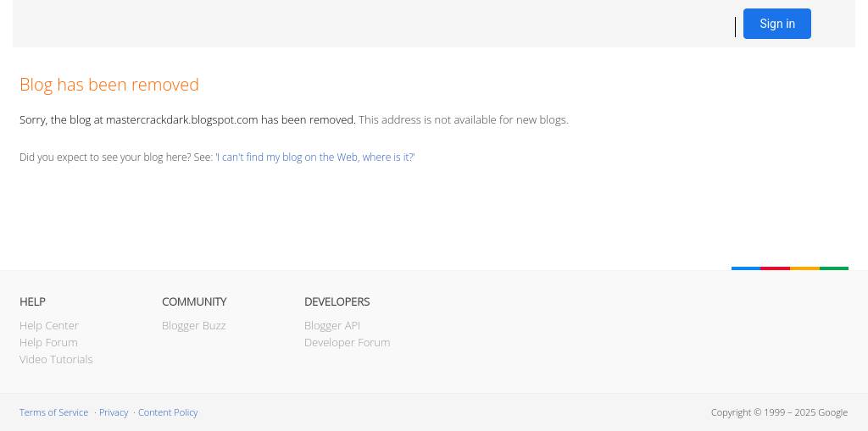This screenshot has width=868, height=431.
Task: Click the yellow segment of the color bar
Action: point(804,268)
